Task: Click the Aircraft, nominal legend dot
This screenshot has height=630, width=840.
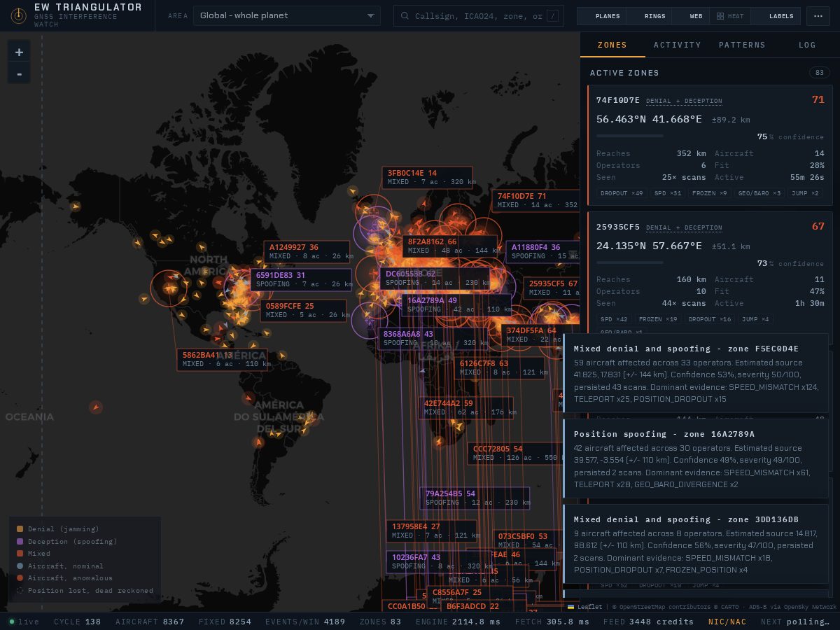Action: pyautogui.click(x=20, y=566)
